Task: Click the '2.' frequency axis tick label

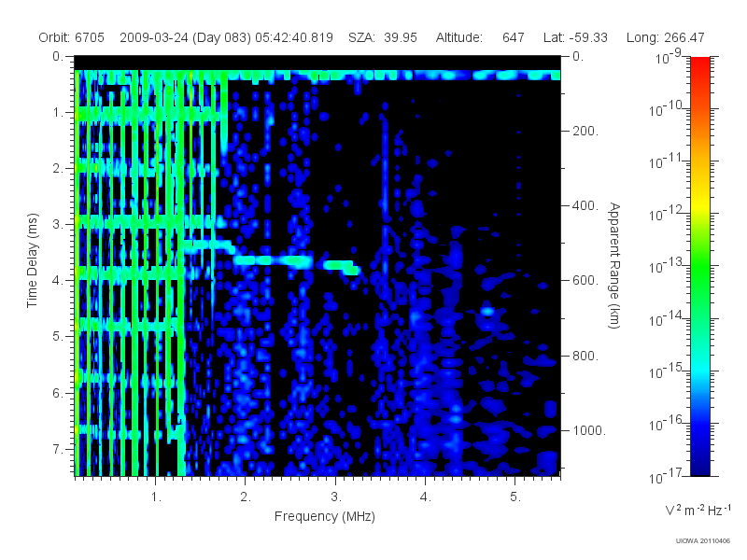Action: click(x=246, y=497)
